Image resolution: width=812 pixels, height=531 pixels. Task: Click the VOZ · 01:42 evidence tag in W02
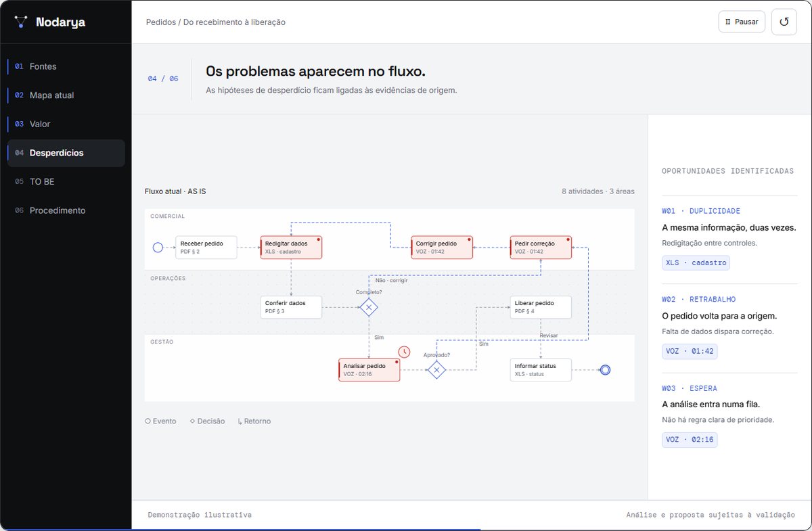(x=690, y=351)
